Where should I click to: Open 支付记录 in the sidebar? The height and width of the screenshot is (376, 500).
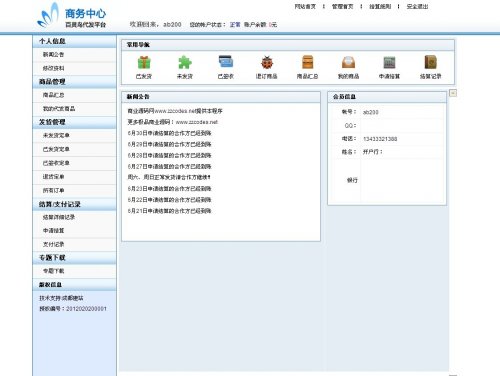[x=53, y=244]
